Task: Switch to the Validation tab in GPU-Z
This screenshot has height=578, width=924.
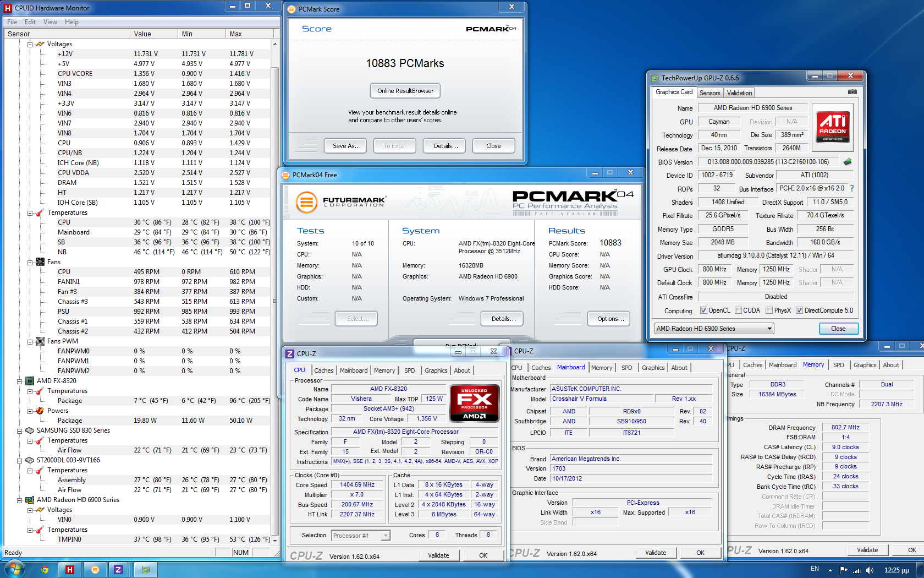Action: (x=739, y=93)
